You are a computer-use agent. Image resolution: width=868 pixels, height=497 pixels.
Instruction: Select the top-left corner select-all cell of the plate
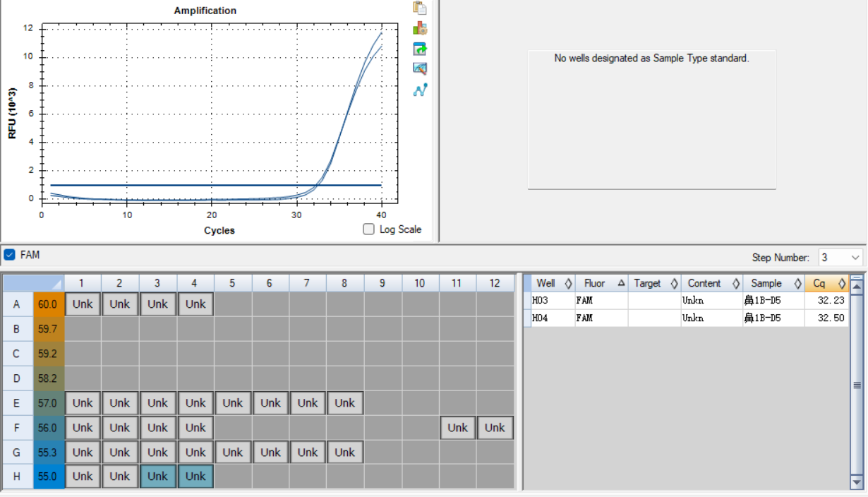click(x=33, y=283)
